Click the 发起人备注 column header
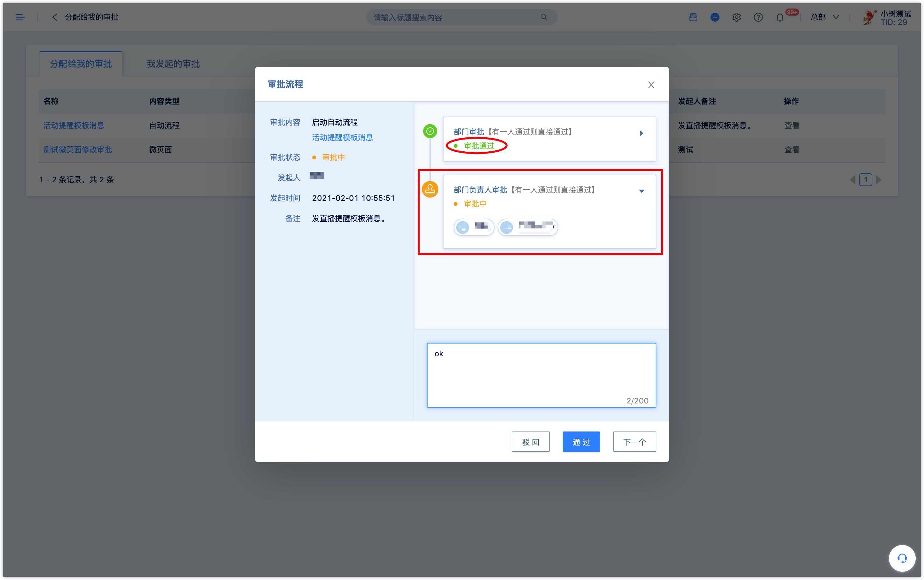This screenshot has width=924, height=580. click(x=697, y=101)
